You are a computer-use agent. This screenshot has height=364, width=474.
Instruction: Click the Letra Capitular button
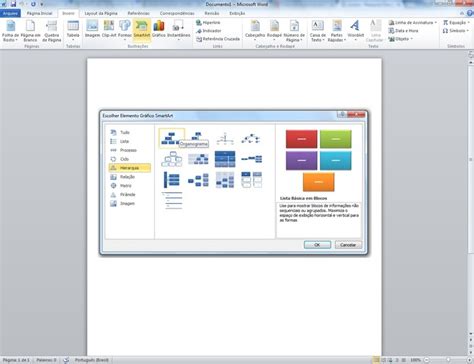375,31
